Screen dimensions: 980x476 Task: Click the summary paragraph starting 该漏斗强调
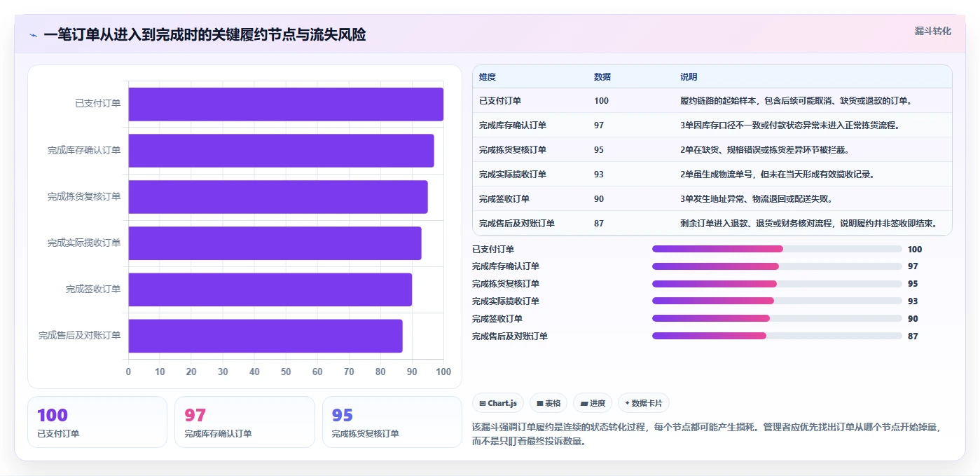(x=707, y=434)
